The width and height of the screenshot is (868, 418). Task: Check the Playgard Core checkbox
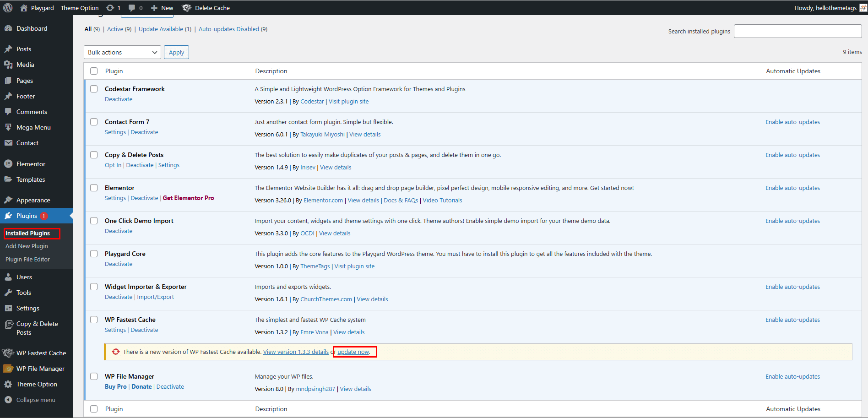coord(94,254)
